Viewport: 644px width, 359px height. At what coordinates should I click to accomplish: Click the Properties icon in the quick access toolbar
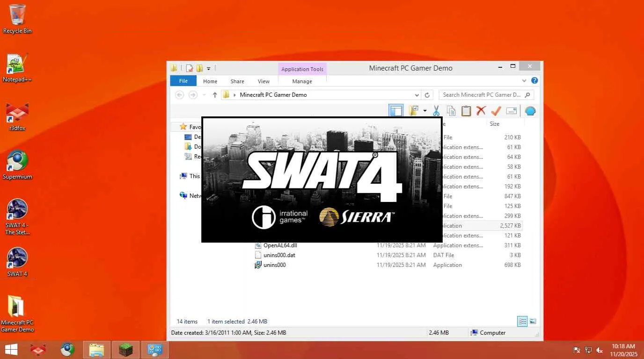(x=190, y=68)
